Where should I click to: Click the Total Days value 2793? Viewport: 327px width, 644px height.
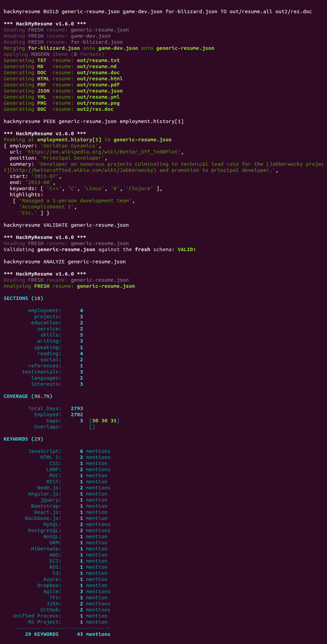click(77, 408)
